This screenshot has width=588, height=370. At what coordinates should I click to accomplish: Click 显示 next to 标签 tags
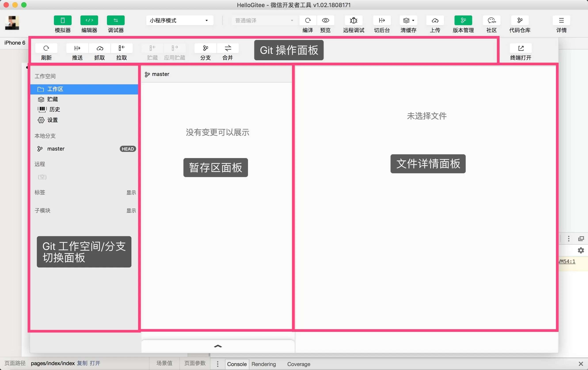pyautogui.click(x=131, y=193)
